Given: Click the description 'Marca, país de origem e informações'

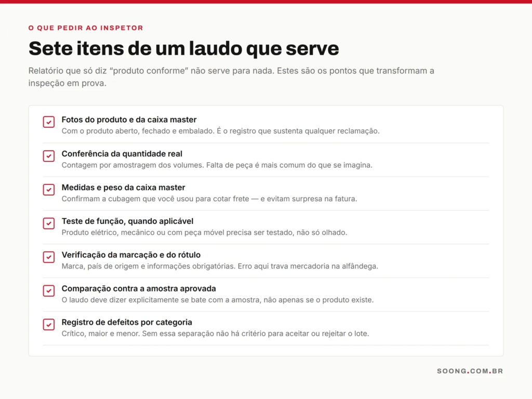Looking at the screenshot, I should pyautogui.click(x=220, y=266).
